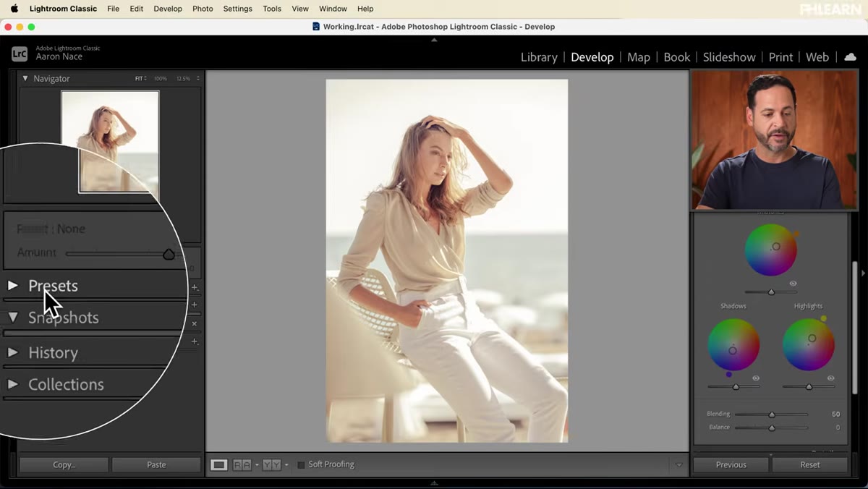This screenshot has height=489, width=868.
Task: Click the Highlights color wheel
Action: click(x=809, y=345)
